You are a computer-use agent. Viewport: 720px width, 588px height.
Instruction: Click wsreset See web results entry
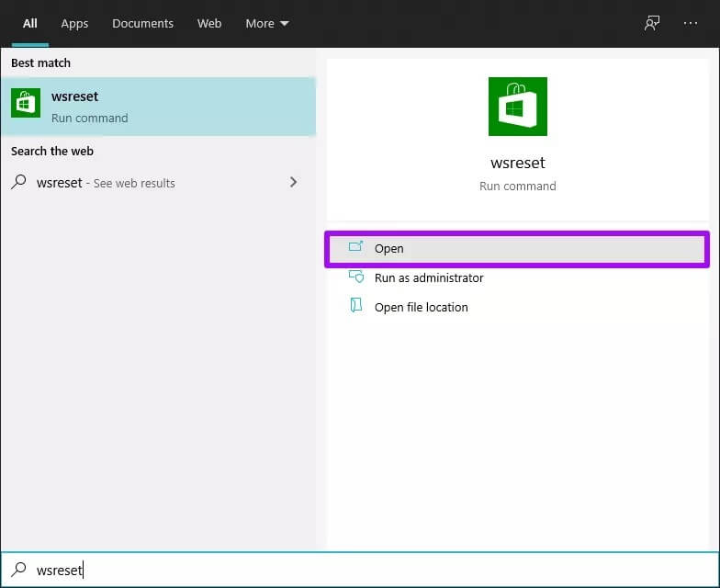pyautogui.click(x=156, y=183)
